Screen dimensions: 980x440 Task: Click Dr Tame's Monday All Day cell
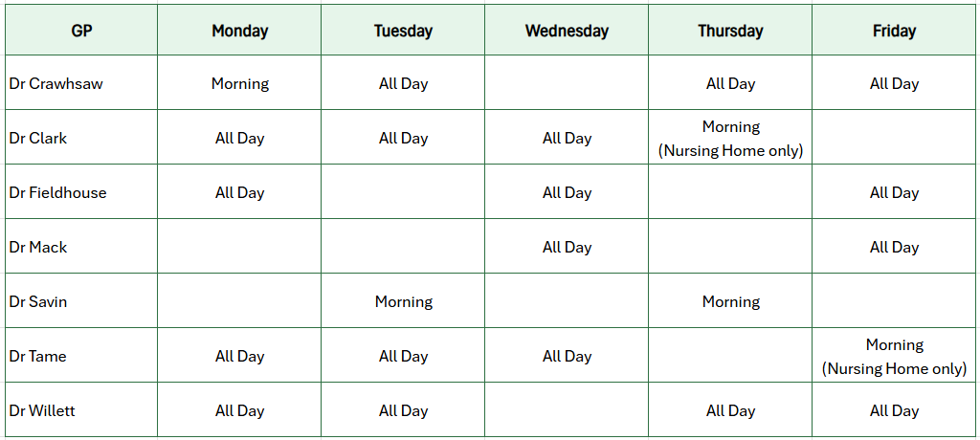[239, 356]
